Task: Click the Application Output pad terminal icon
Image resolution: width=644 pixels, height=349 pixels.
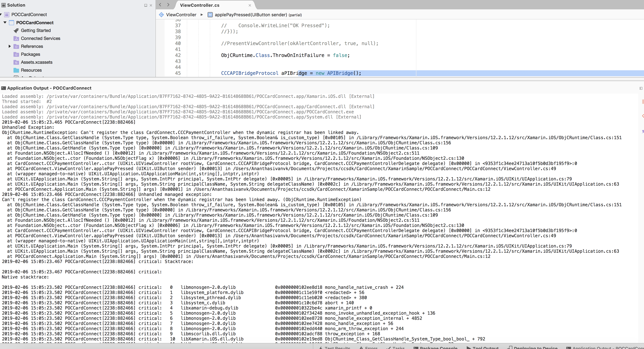Action: 4,88
